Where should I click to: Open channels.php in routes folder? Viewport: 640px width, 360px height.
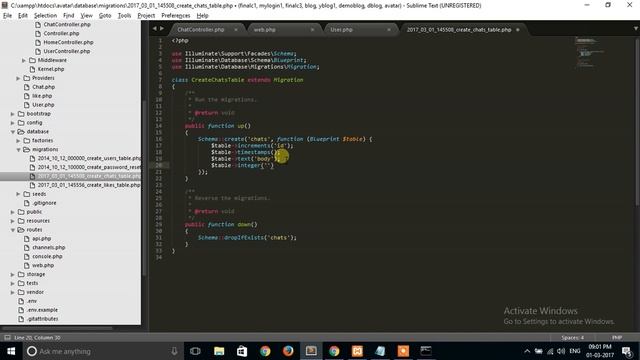(x=49, y=247)
